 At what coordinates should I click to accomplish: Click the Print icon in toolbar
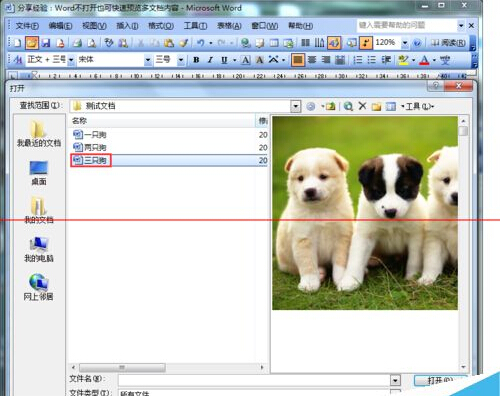tap(77, 43)
